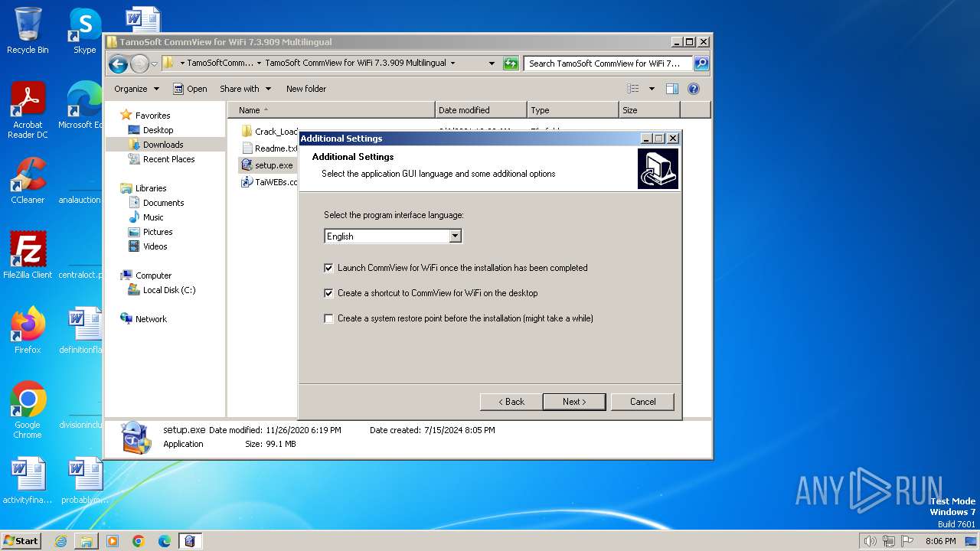Open the Organize dropdown menu
The width and height of the screenshot is (980, 551).
pos(137,89)
